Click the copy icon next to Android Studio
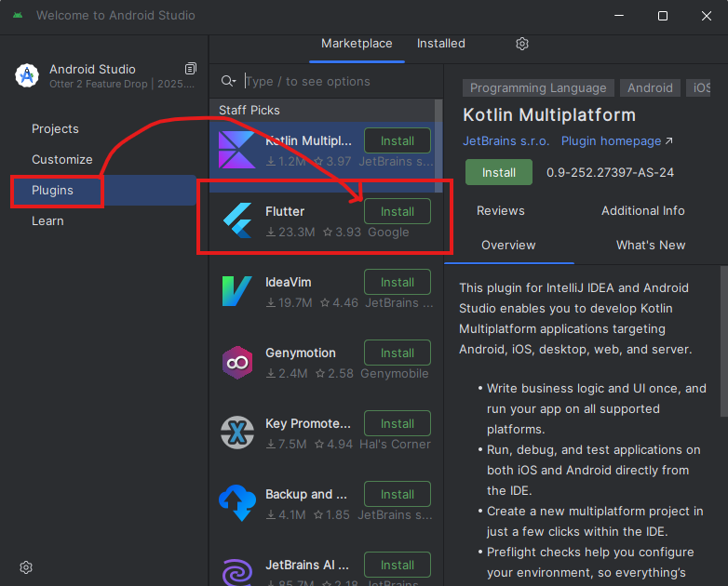Screen dimensions: 728x586 tap(191, 69)
